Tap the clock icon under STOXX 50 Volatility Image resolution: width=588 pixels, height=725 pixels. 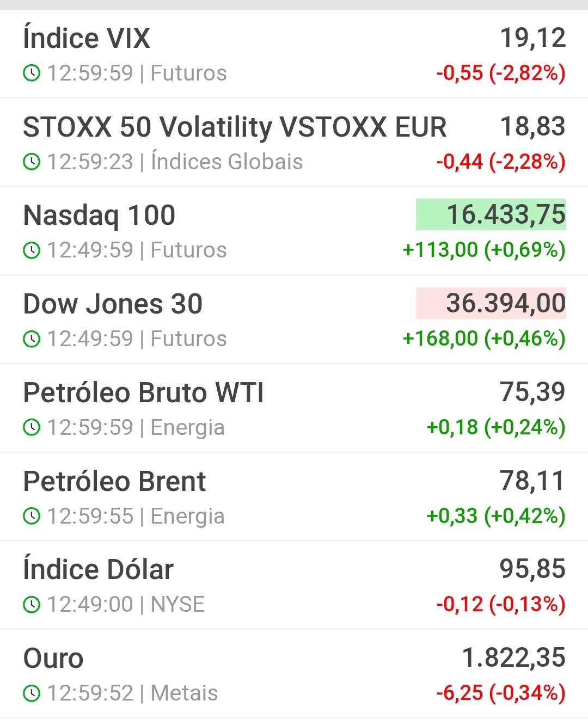(x=32, y=162)
